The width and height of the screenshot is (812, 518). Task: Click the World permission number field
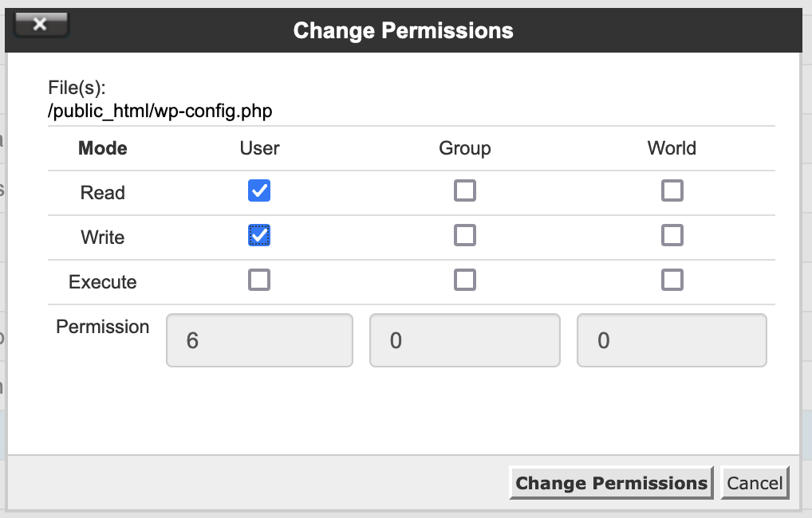672,340
